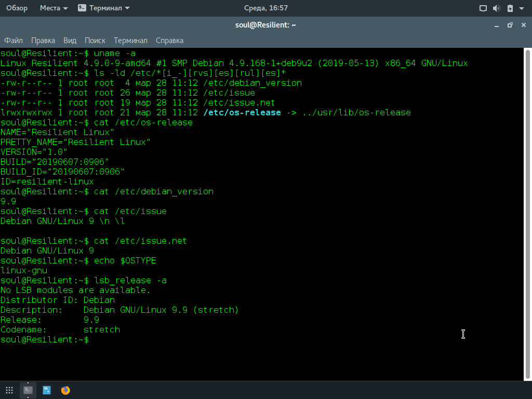Click the last empty soul@Resilient:~$ prompt
Screen dimensions: 532x399
tap(45, 340)
